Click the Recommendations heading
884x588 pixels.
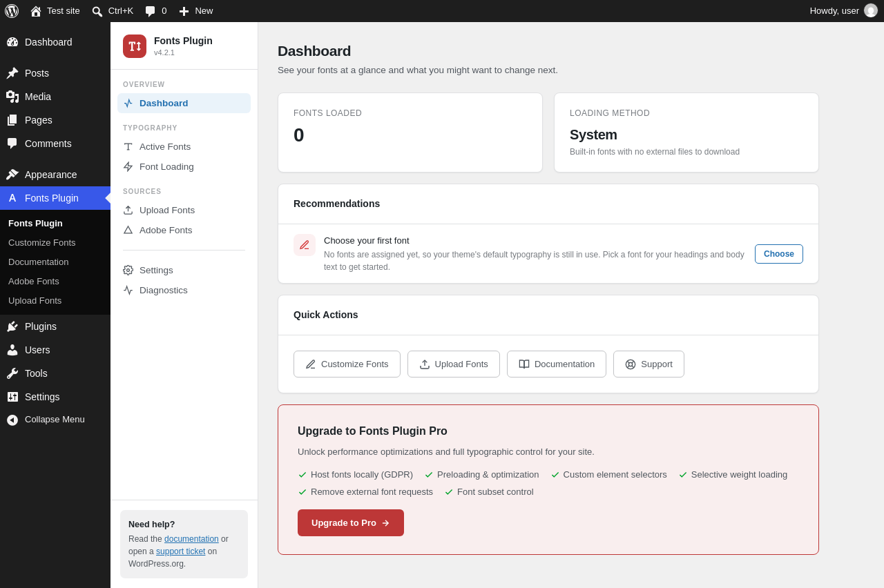(x=336, y=204)
